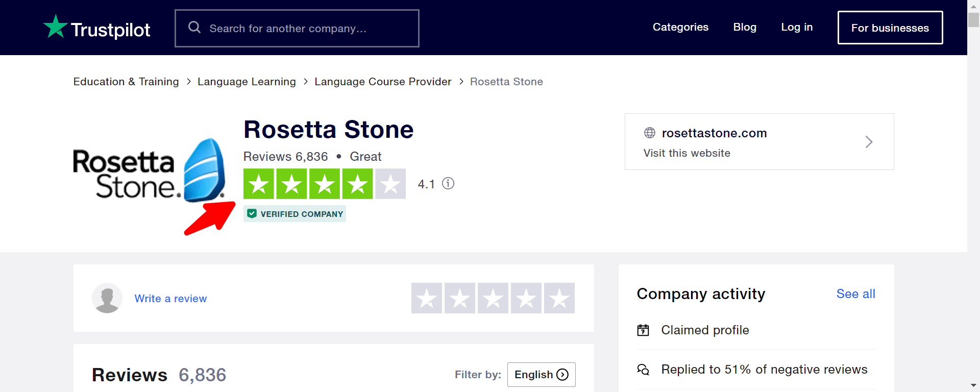The image size is (980, 392).
Task: Click the user avatar beside Write a review
Action: (x=107, y=298)
